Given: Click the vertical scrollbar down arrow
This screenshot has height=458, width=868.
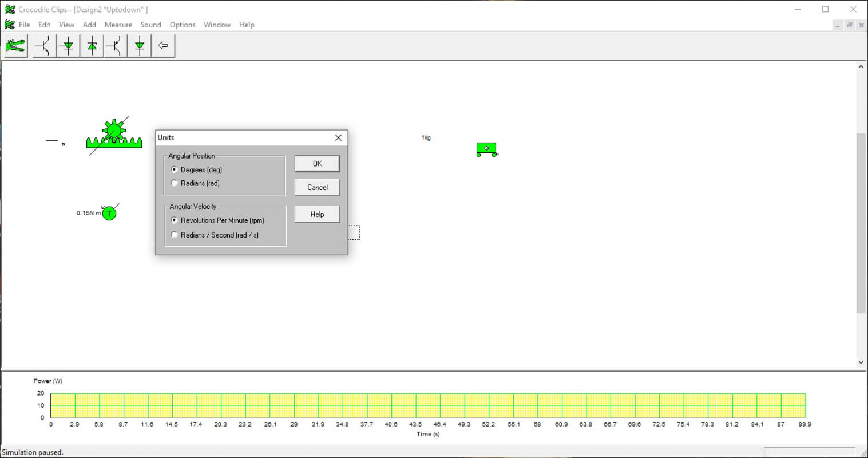Looking at the screenshot, I should (x=861, y=362).
